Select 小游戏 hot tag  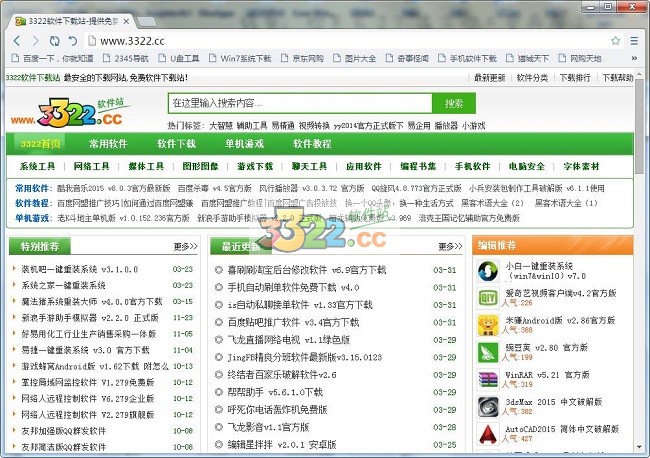point(473,126)
